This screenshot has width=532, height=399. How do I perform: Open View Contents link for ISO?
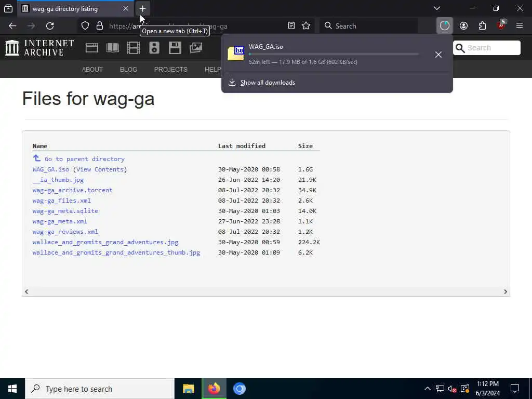point(100,169)
